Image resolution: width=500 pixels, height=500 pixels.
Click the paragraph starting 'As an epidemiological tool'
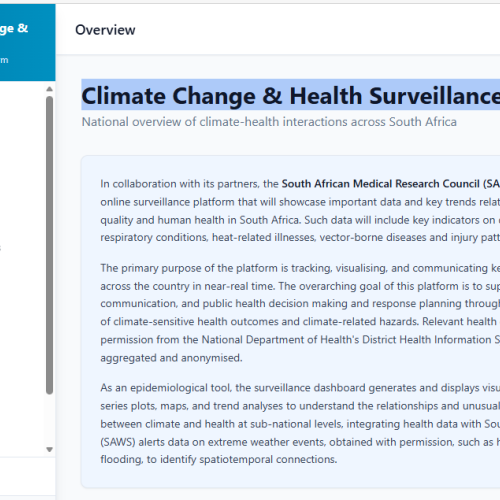point(300,423)
